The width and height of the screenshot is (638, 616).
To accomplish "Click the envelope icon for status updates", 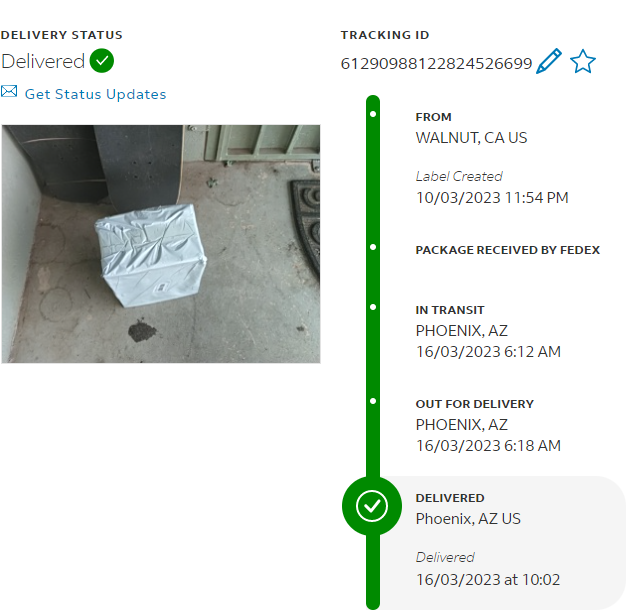I will (x=9, y=92).
